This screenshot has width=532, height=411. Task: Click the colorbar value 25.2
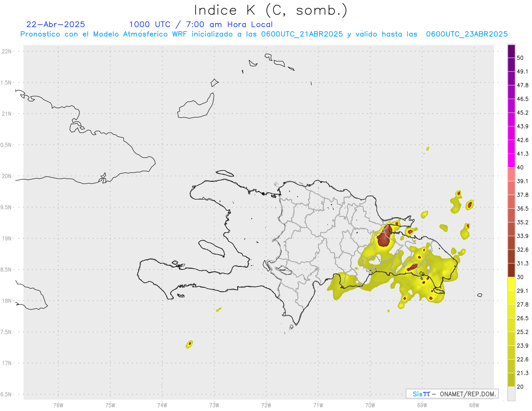pos(523,332)
